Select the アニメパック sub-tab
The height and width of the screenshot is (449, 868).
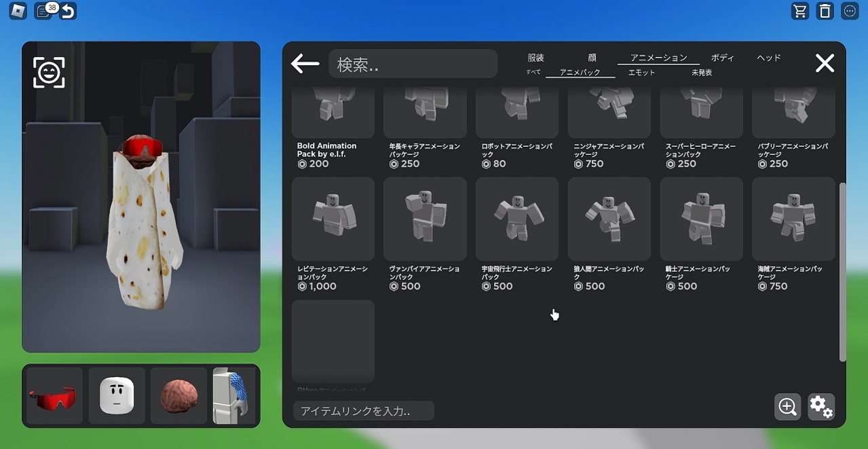(x=580, y=72)
